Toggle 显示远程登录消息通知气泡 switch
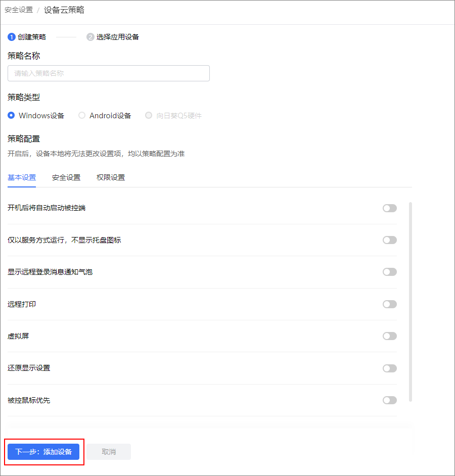The image size is (455, 476). coord(390,272)
